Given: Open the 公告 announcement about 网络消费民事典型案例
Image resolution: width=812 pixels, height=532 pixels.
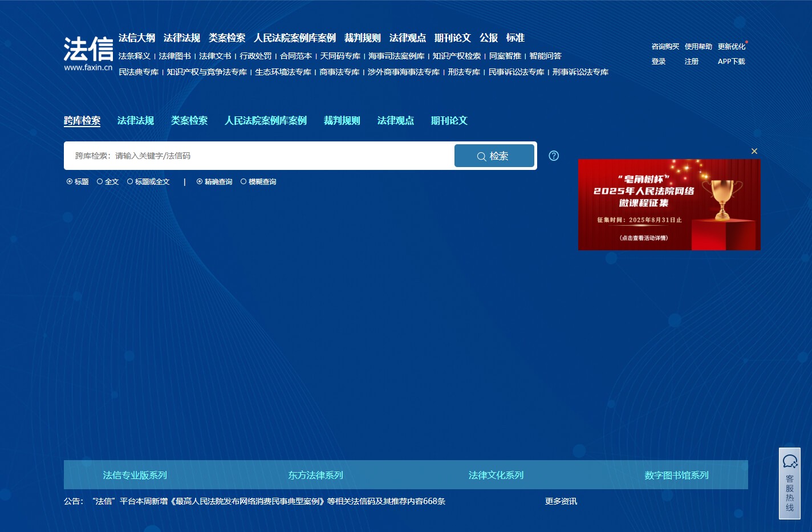Looking at the screenshot, I should (269, 501).
